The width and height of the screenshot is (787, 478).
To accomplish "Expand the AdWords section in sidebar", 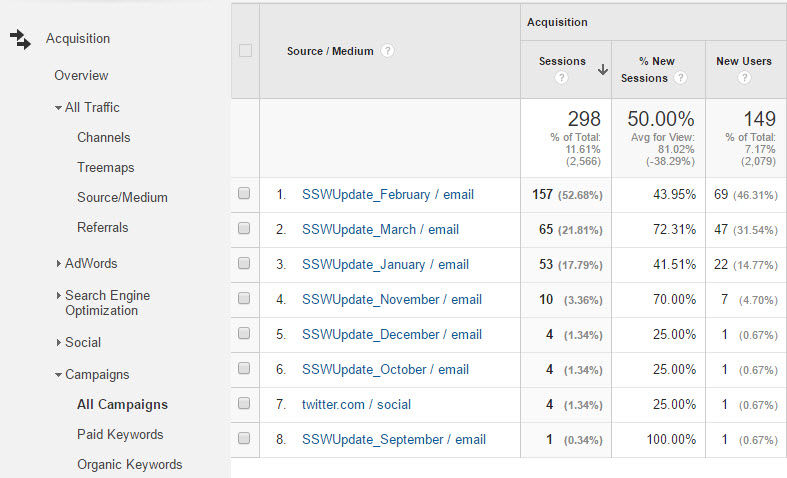I will pyautogui.click(x=90, y=264).
